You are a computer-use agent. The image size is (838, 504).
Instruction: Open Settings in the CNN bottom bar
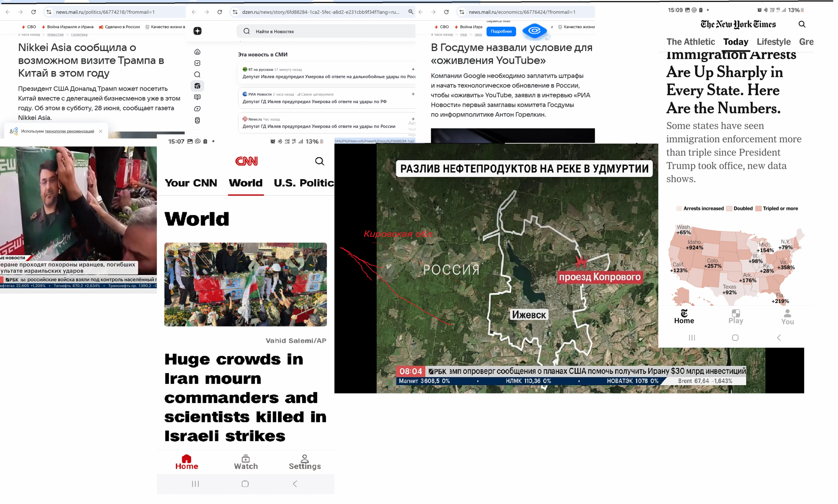coord(304,462)
